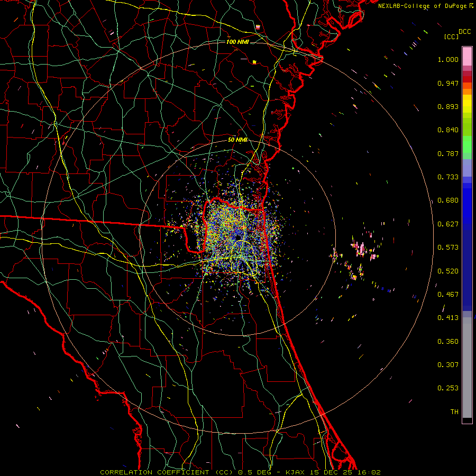Click the KJAX station ID in caption
Screen dimensions: 476x476
(x=295, y=472)
